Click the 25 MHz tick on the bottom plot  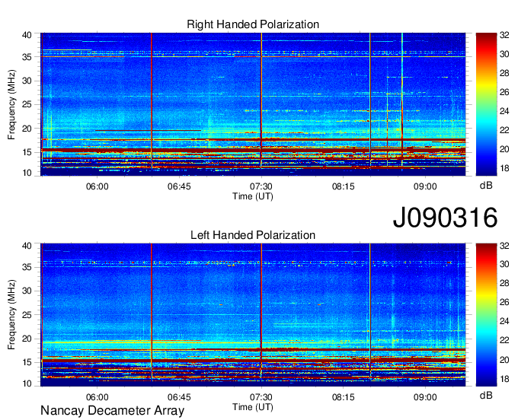27,315
